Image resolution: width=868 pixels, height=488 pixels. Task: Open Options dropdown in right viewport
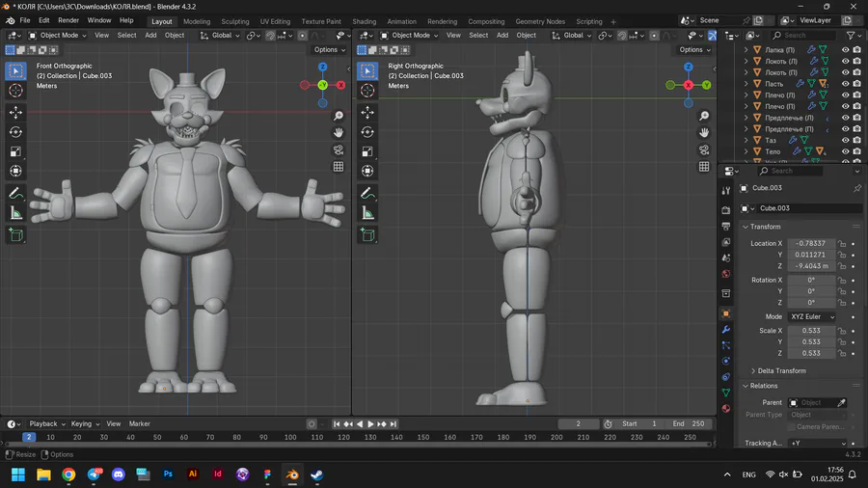click(694, 50)
